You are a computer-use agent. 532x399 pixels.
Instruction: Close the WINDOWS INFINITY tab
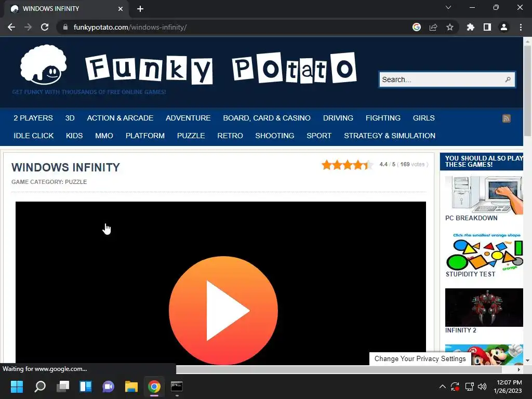pos(121,9)
